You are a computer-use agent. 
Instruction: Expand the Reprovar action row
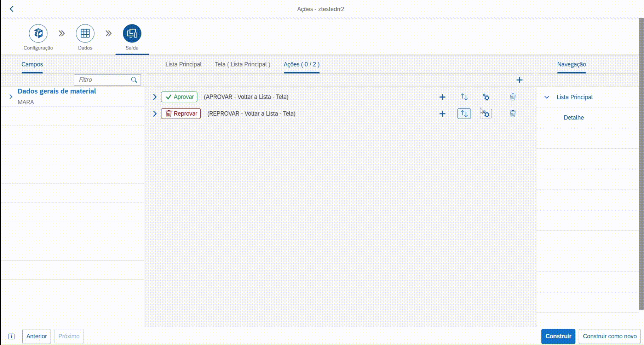(155, 114)
